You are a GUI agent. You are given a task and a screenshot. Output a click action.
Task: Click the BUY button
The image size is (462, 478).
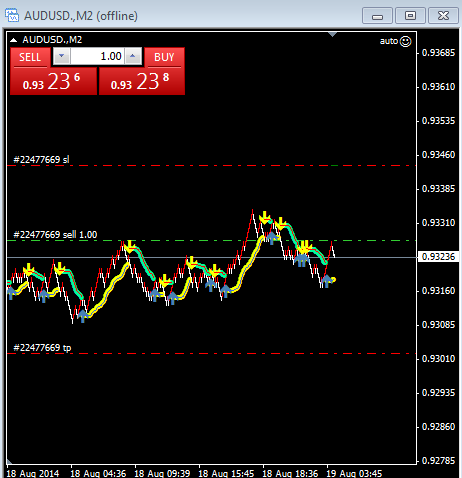(x=164, y=57)
